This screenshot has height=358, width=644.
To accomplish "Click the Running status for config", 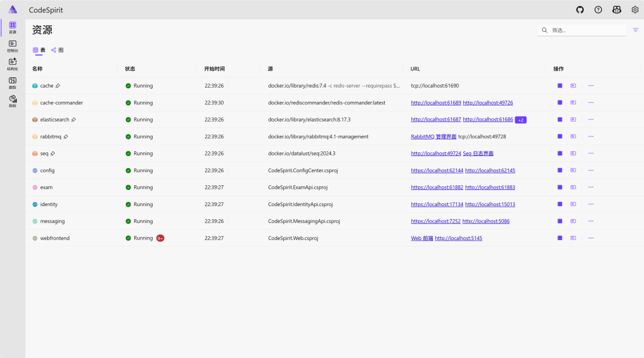I will (x=139, y=170).
